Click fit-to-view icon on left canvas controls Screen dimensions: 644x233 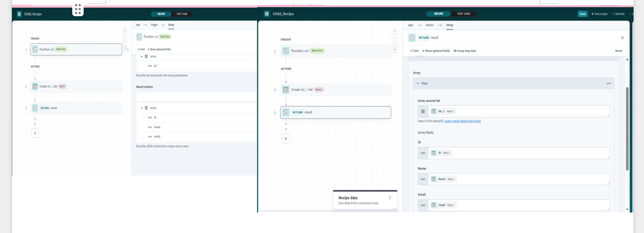coord(125,48)
